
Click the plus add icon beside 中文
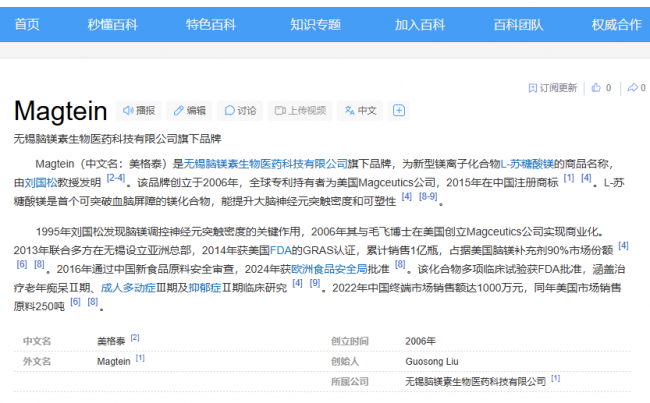(x=399, y=110)
